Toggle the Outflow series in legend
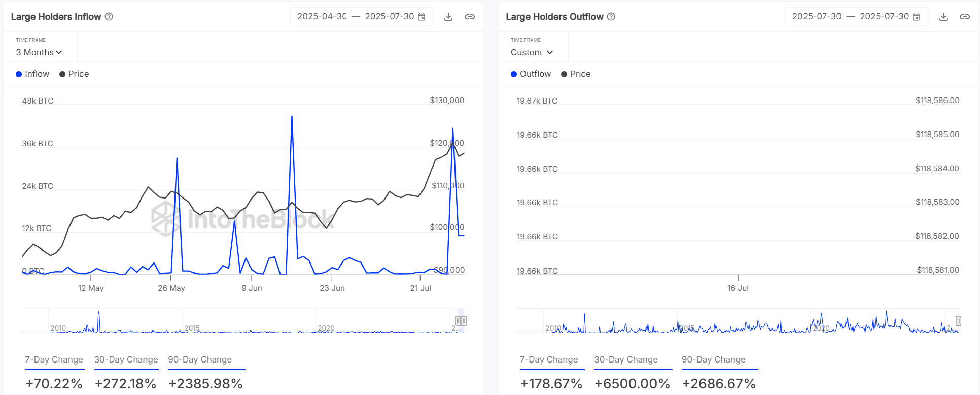 [531, 74]
